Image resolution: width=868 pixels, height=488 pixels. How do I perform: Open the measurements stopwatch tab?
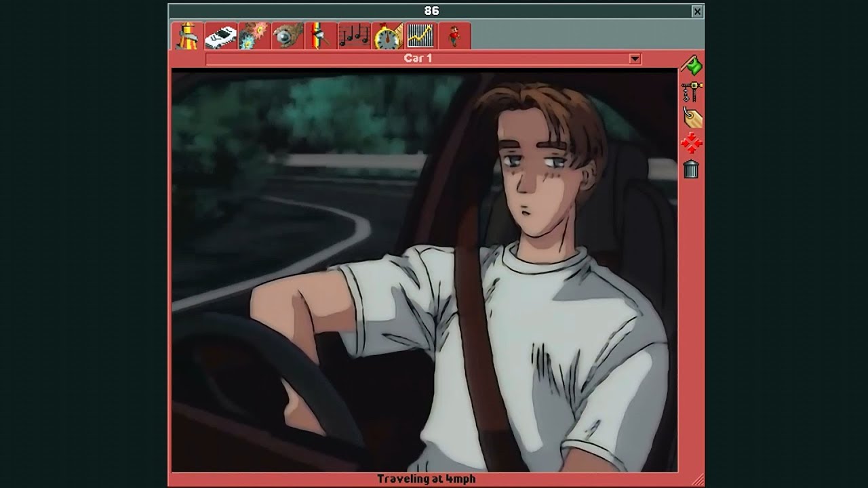coord(387,36)
